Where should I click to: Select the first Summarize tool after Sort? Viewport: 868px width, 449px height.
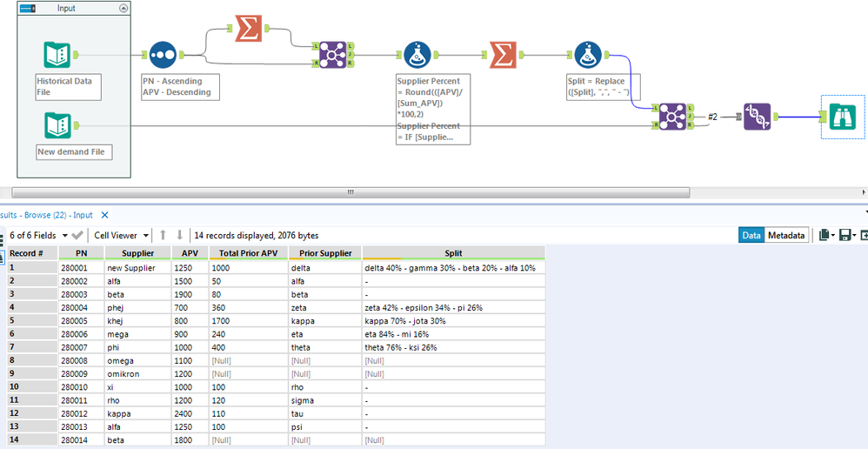click(248, 28)
